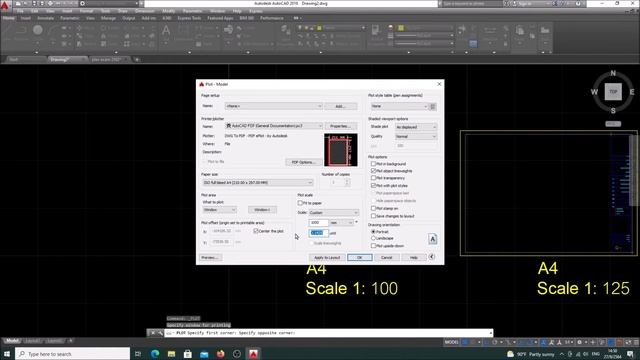Toggle Center the plot checkbox

(256, 231)
